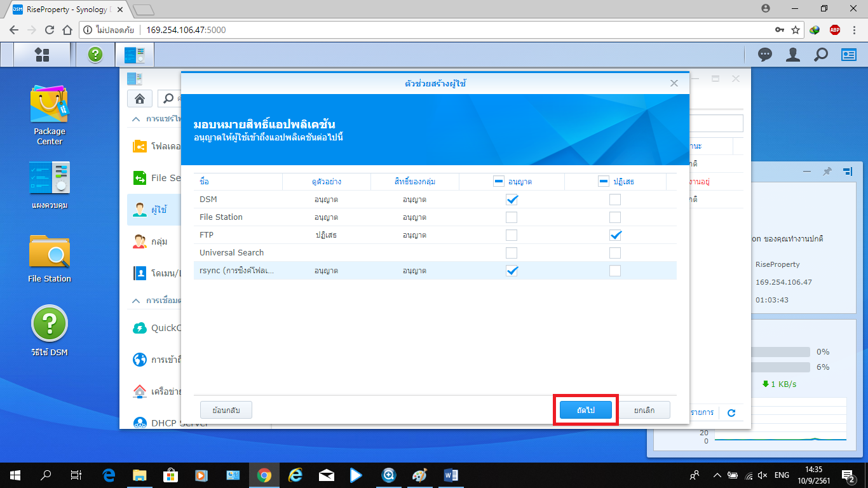Tick the deny checkbox for Universal Search
This screenshot has height=488, width=868.
pos(614,253)
